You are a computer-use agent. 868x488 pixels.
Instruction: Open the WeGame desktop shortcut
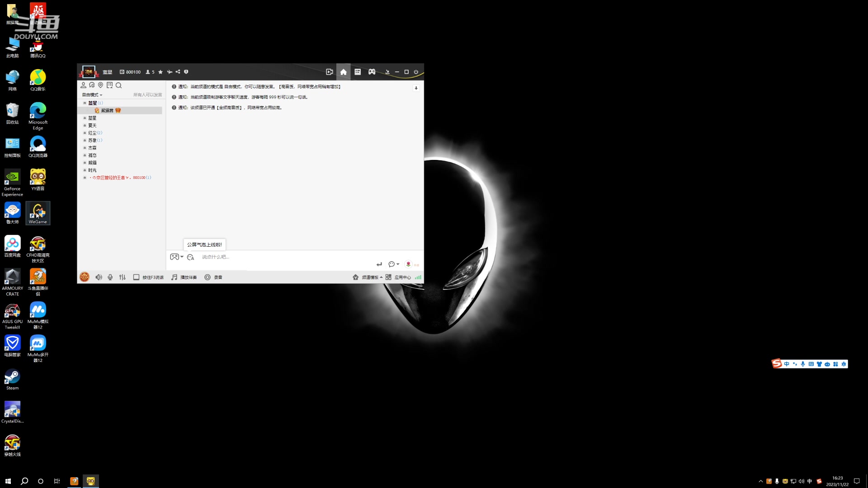(x=38, y=213)
